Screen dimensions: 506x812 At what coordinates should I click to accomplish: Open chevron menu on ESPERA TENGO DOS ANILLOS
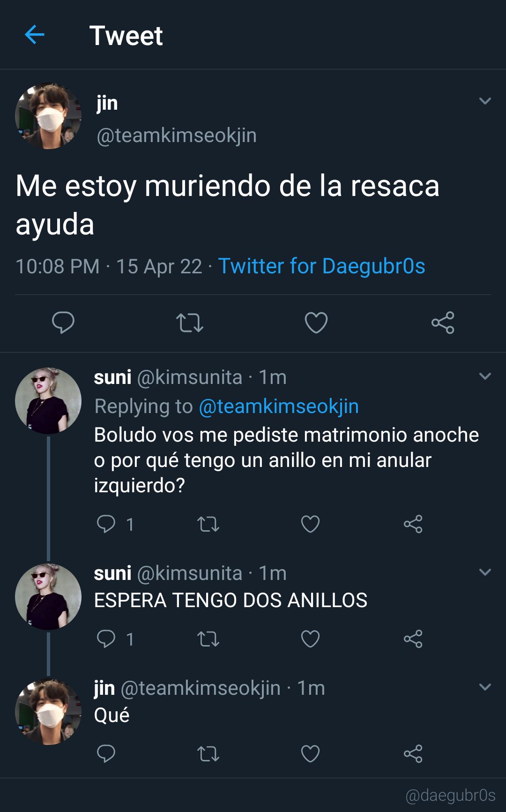[x=485, y=572]
